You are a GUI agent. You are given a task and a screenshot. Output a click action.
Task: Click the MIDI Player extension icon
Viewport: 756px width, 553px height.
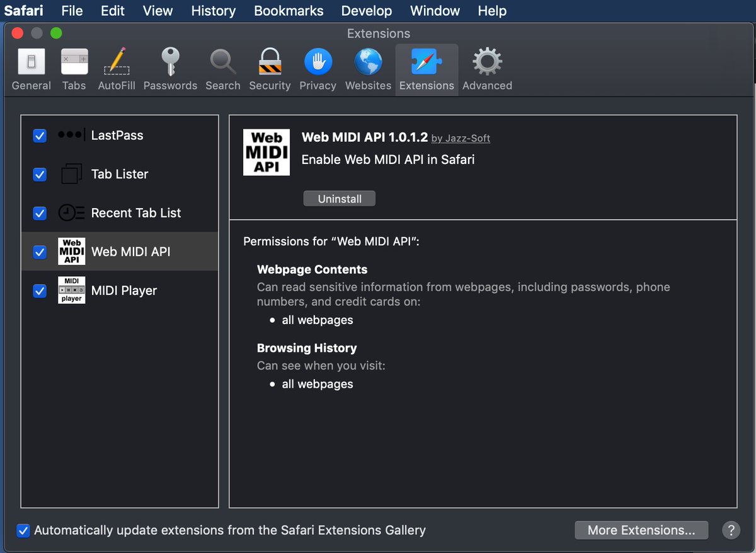pyautogui.click(x=71, y=290)
